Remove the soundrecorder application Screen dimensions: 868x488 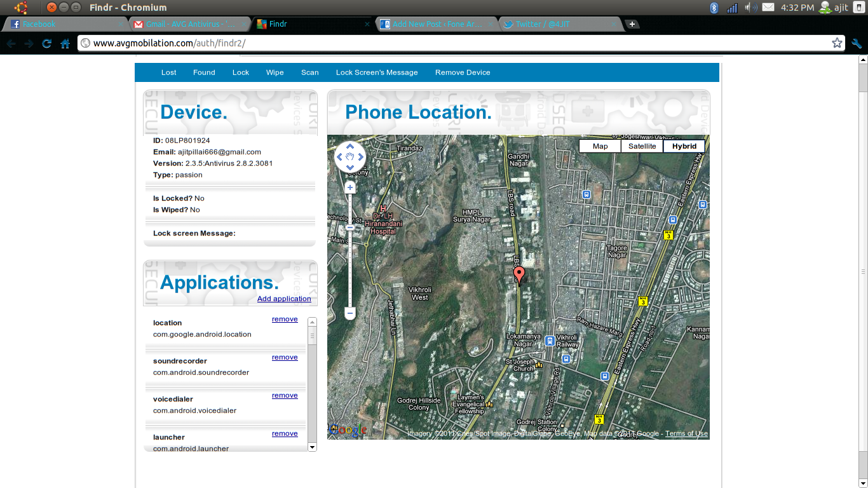click(285, 357)
